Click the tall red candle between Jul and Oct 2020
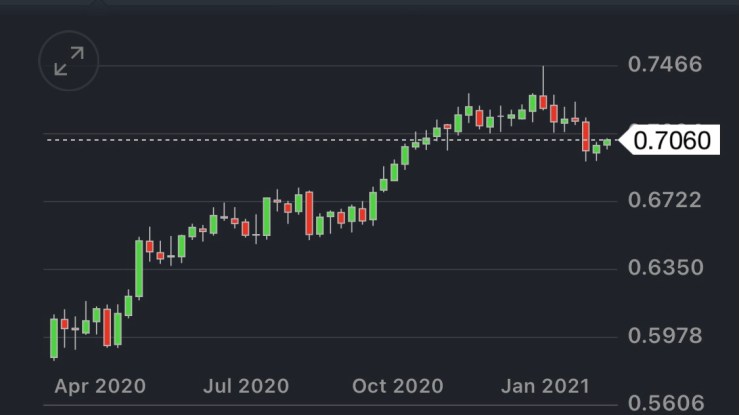 pyautogui.click(x=309, y=212)
